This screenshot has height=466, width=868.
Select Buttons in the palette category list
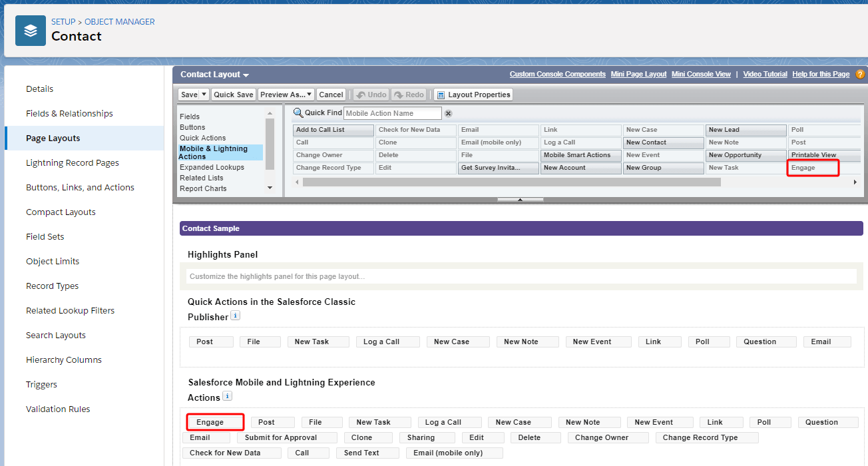[192, 127]
